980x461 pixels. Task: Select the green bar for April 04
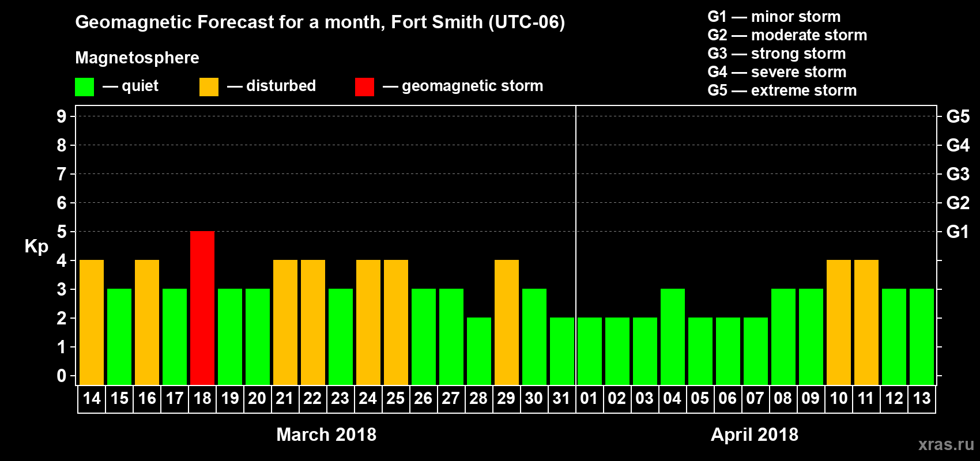pyautogui.click(x=673, y=337)
